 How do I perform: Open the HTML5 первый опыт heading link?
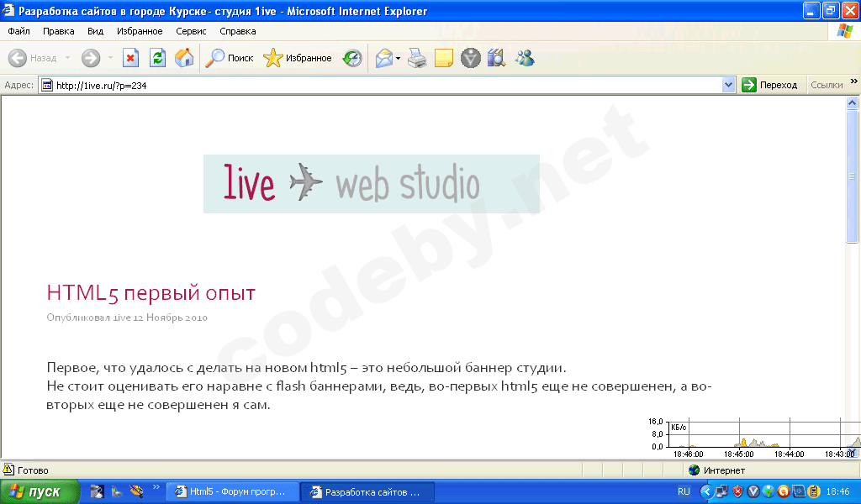point(151,293)
